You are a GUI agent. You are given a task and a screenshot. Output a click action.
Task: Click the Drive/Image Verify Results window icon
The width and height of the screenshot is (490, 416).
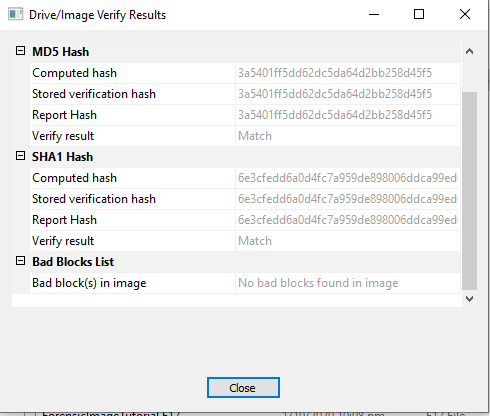(15, 15)
